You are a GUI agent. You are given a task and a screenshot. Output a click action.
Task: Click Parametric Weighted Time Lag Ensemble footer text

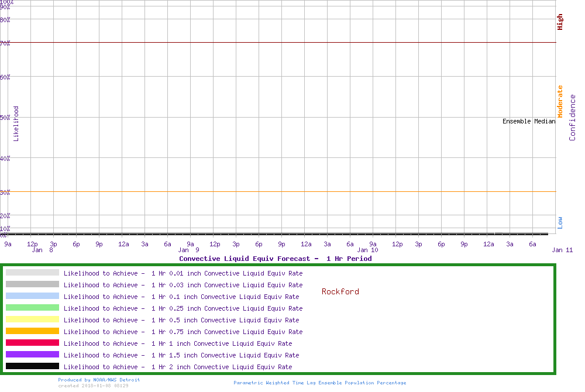pyautogui.click(x=319, y=383)
